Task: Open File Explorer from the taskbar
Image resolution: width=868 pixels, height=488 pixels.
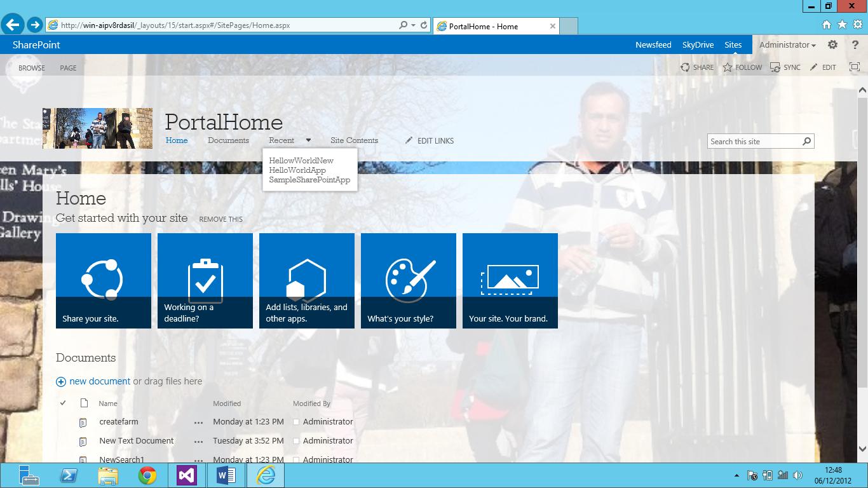Action: coord(108,475)
